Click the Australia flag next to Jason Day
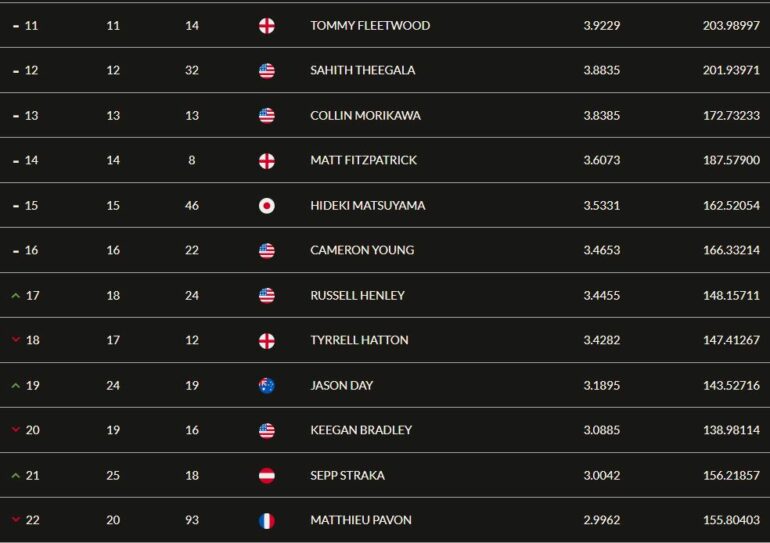The width and height of the screenshot is (770, 543). tap(267, 385)
